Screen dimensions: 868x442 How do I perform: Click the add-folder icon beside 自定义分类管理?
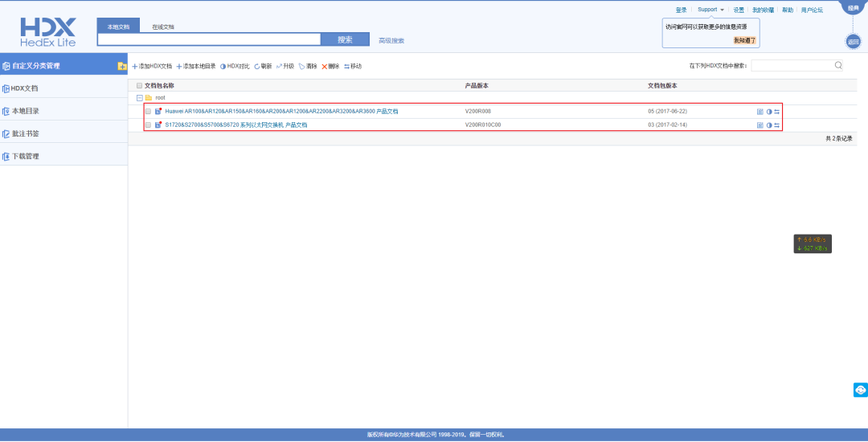pyautogui.click(x=122, y=67)
